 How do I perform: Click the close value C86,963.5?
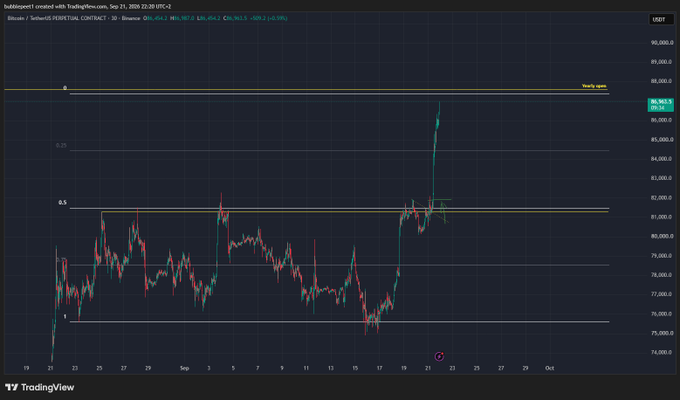click(x=235, y=18)
